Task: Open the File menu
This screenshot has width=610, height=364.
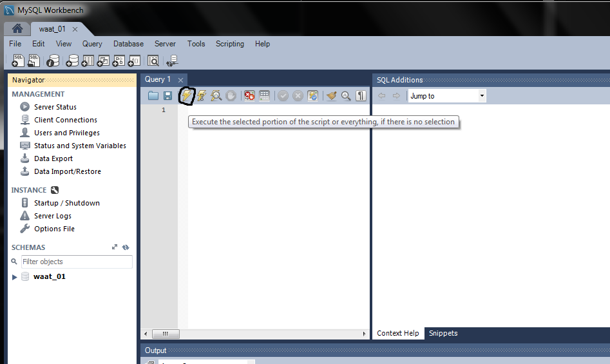Action: coord(15,44)
